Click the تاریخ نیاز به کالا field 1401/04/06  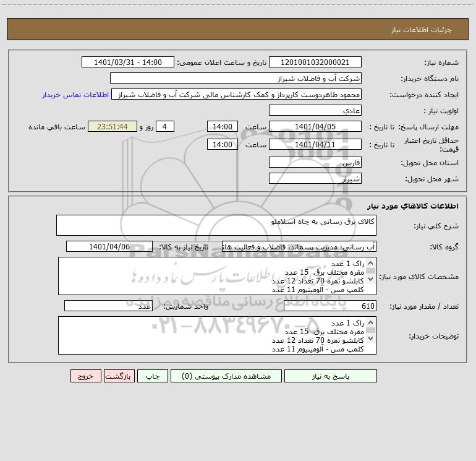(109, 246)
